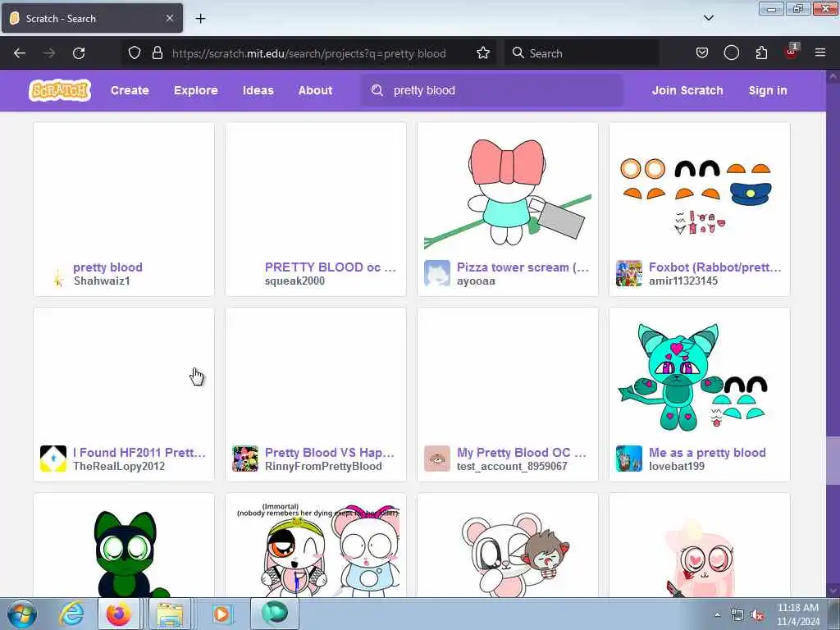The image size is (840, 630).
Task: Click the Foxbot parts thumbnail
Action: point(700,190)
